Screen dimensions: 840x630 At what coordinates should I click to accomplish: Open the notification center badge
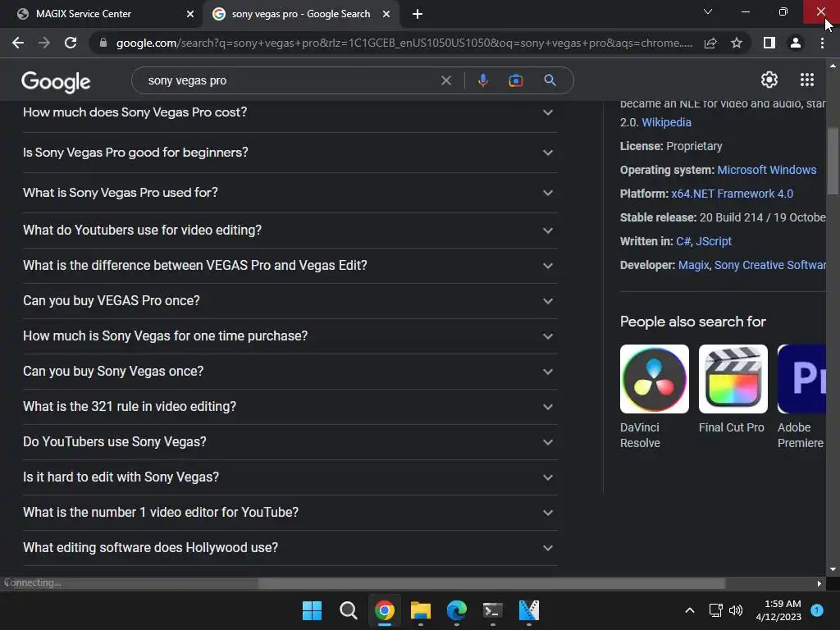(817, 610)
